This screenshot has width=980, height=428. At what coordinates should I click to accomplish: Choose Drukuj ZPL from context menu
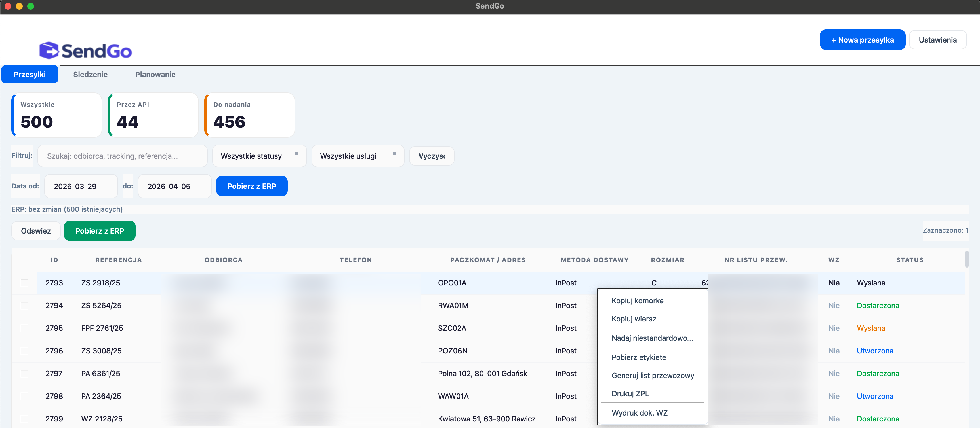click(x=653, y=394)
